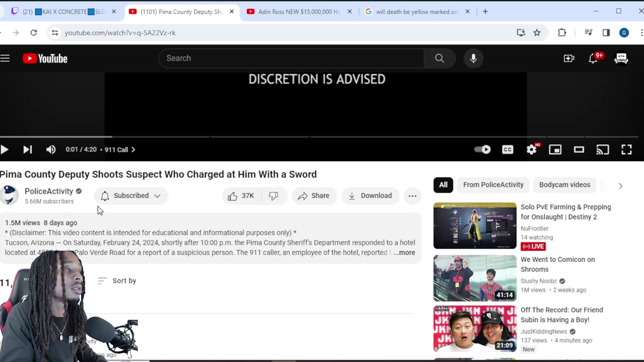Image resolution: width=644 pixels, height=362 pixels.
Task: Open We Went to Comicon title
Action: point(557,264)
